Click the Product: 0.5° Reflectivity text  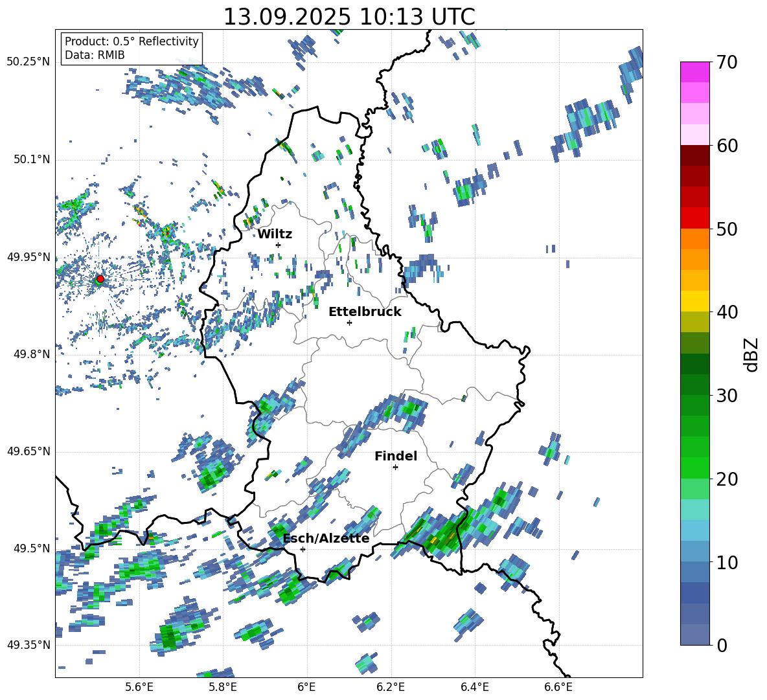point(132,41)
